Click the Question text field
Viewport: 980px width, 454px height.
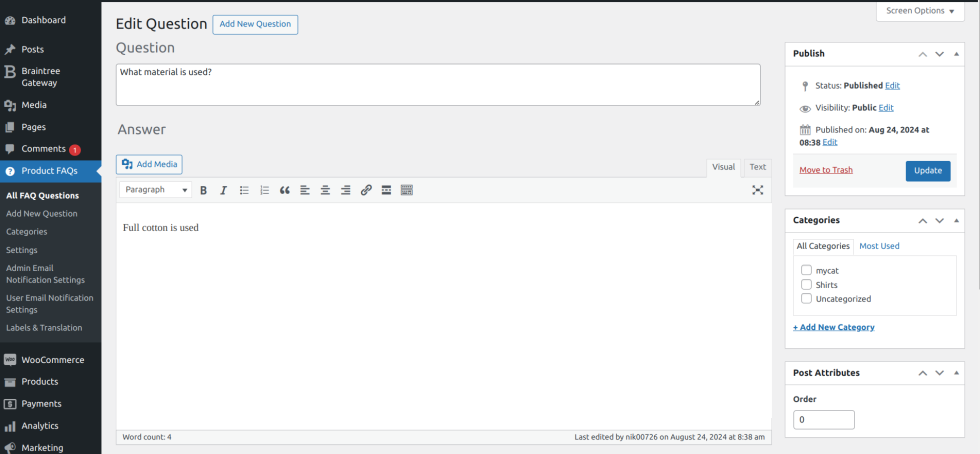coord(438,84)
